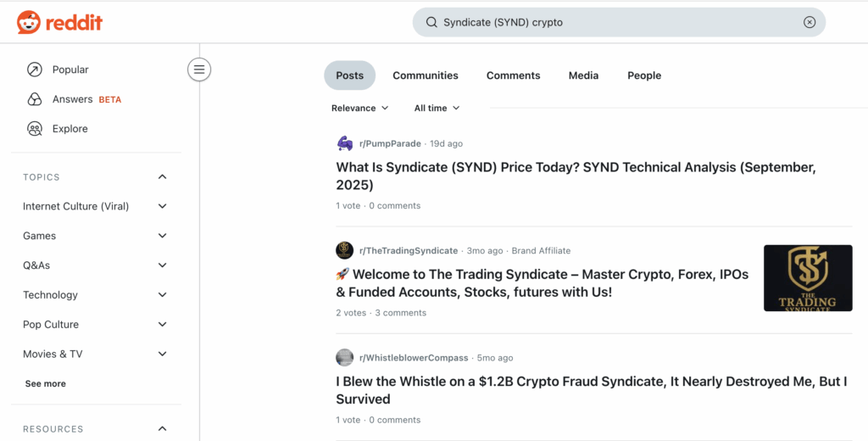The height and width of the screenshot is (441, 868).
Task: Open the All time filter dropdown
Action: (x=437, y=108)
